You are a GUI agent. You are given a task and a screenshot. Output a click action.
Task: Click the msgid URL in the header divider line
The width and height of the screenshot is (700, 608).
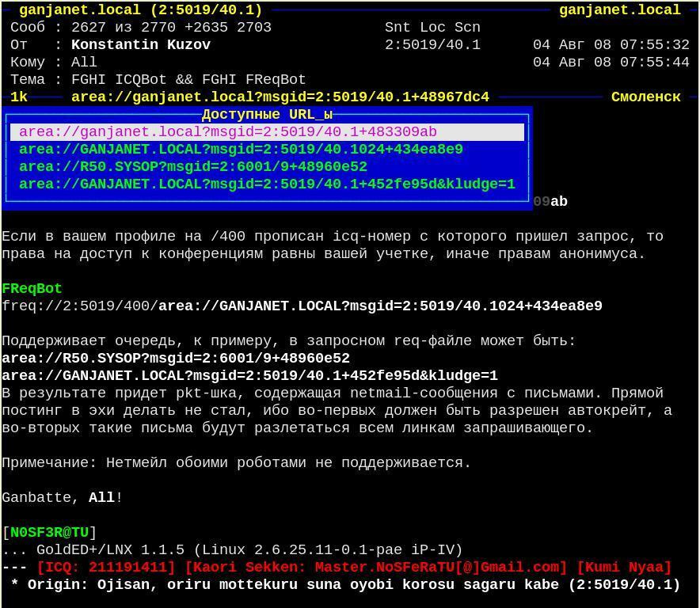(280, 97)
